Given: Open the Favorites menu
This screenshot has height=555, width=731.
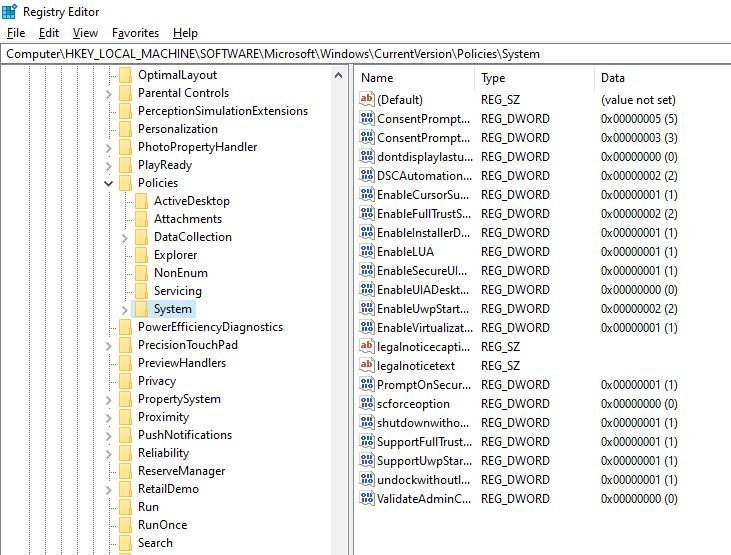Looking at the screenshot, I should [x=135, y=33].
